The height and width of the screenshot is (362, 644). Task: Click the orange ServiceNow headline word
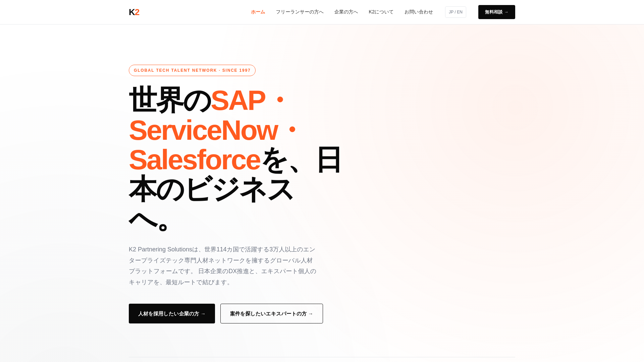click(x=203, y=130)
